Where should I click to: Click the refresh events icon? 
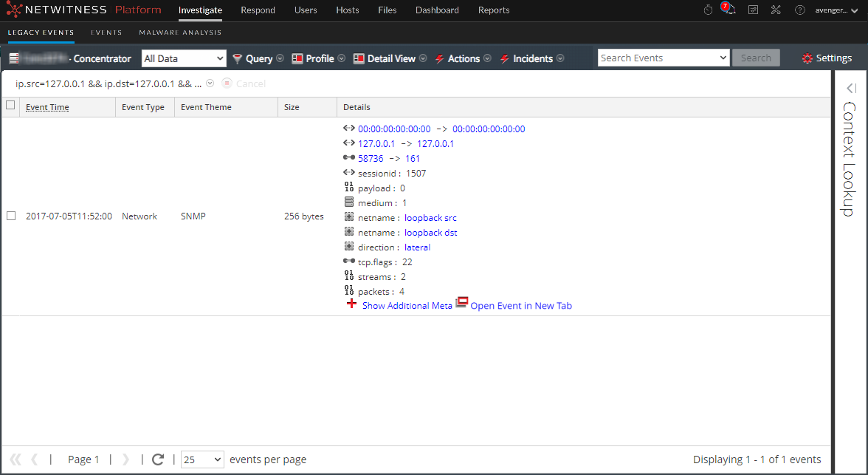[157, 459]
